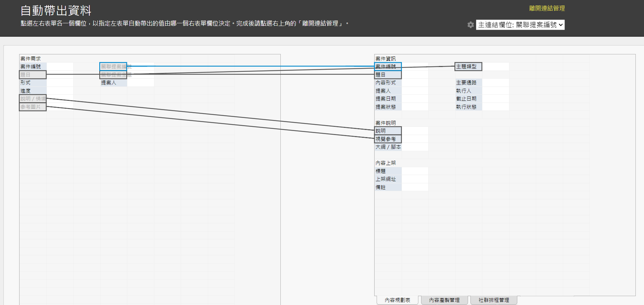The width and height of the screenshot is (644, 305).
Task: Select the 視覺參考 field on right sheet
Action: (388, 139)
